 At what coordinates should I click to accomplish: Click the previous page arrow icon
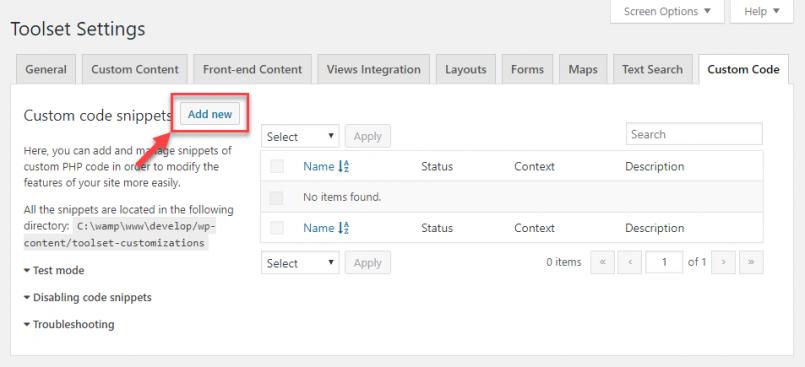630,262
